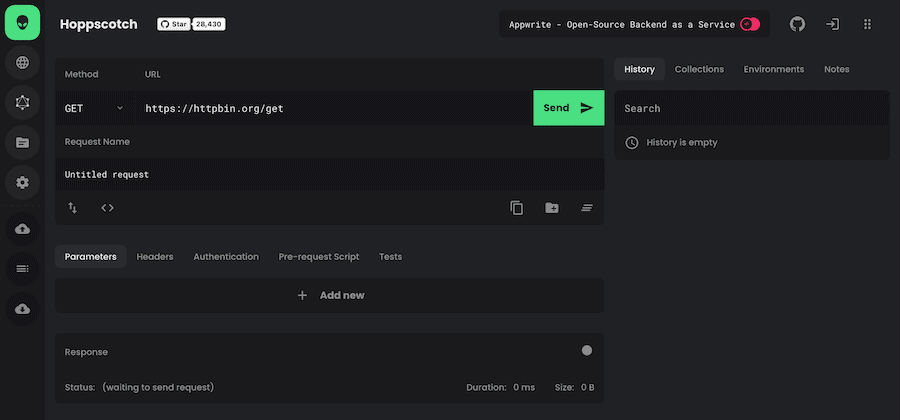Expand the GET method dropdown

pos(95,108)
